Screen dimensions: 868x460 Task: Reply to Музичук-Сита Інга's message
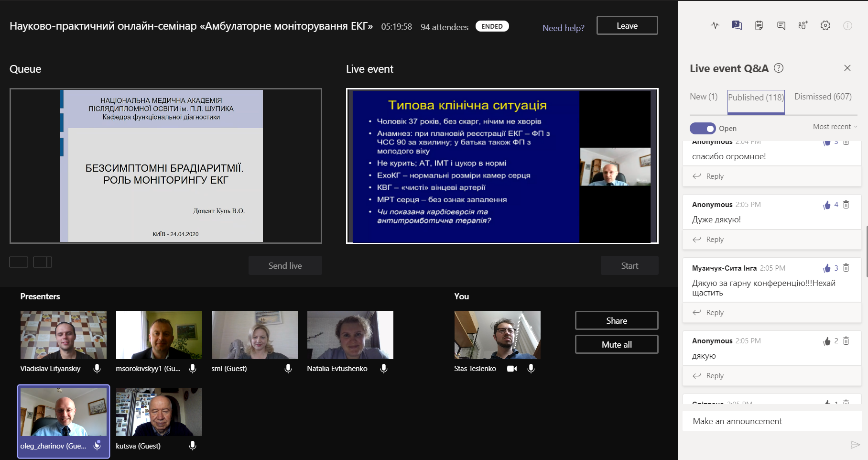pos(708,313)
